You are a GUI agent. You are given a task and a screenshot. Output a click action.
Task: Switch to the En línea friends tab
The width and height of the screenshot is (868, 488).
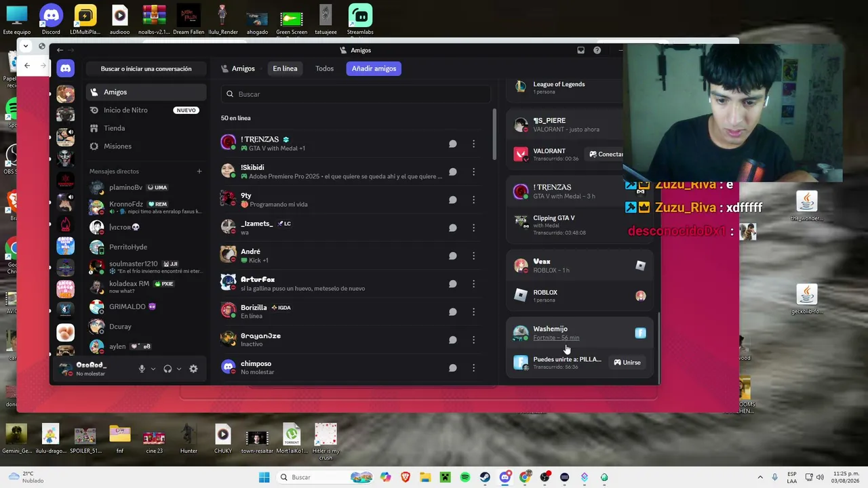pyautogui.click(x=285, y=68)
